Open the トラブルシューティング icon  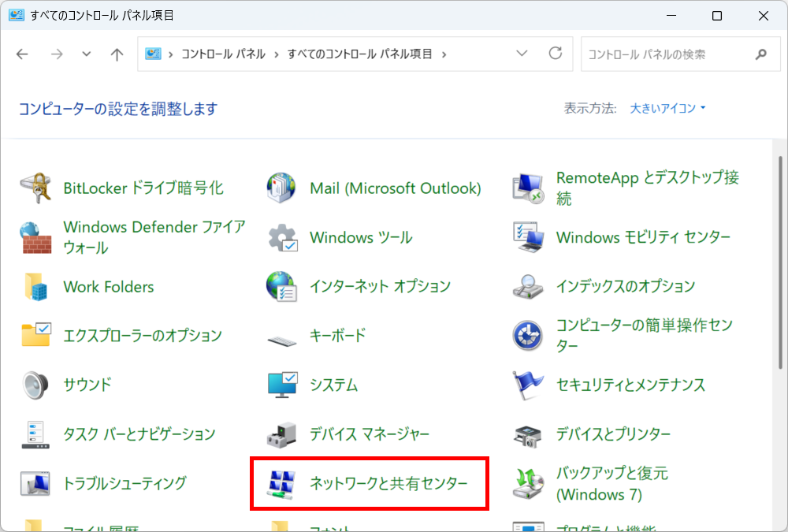click(35, 483)
